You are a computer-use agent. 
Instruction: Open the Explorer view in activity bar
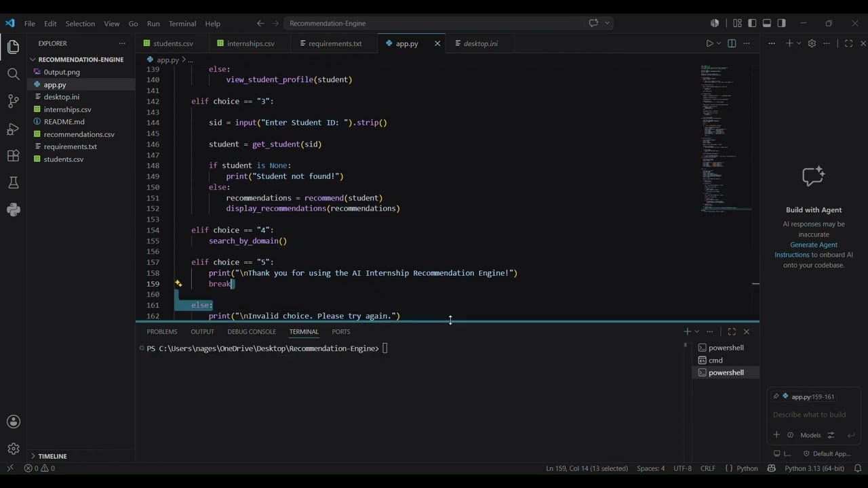click(x=13, y=47)
